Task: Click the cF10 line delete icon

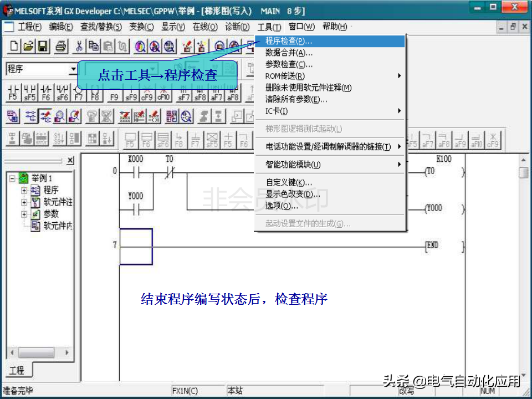Action: coord(163,93)
